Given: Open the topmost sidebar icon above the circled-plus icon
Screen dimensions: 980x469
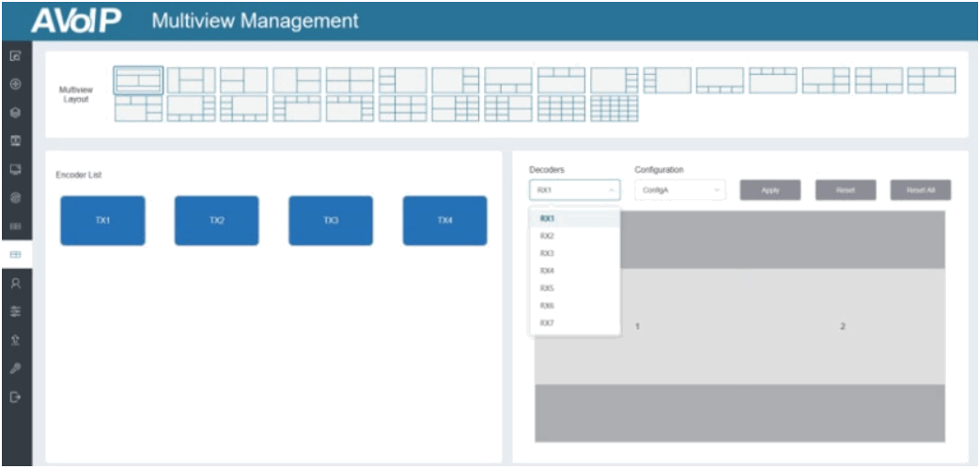Looking at the screenshot, I should click(x=16, y=56).
